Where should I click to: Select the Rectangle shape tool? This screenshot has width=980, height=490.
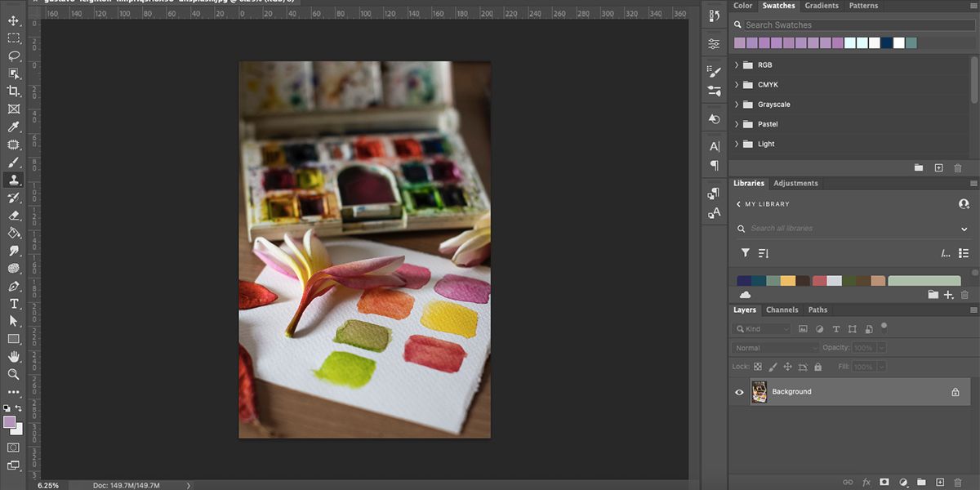pyautogui.click(x=14, y=339)
